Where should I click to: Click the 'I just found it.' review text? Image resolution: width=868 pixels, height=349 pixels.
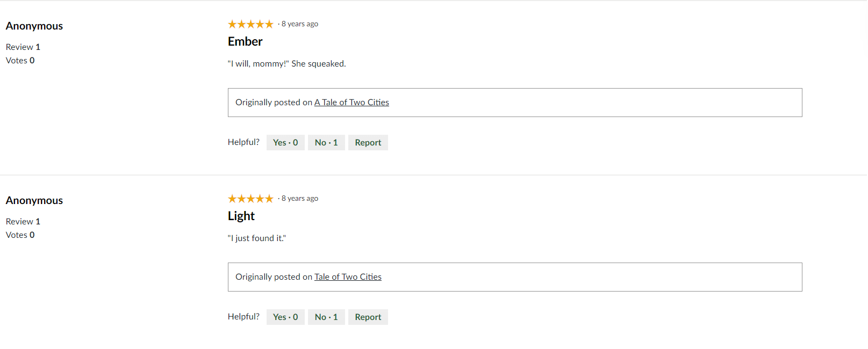click(257, 238)
